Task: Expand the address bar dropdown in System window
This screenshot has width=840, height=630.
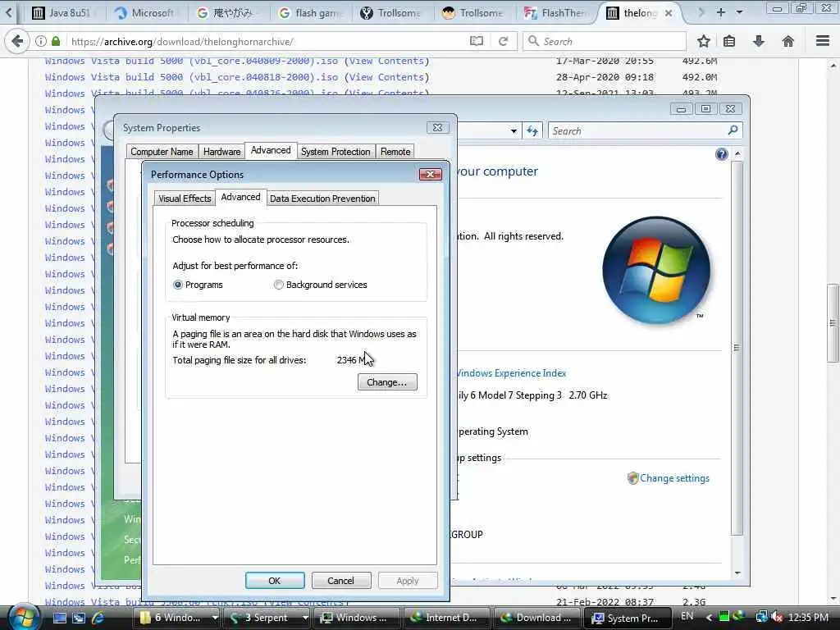Action: 514,130
